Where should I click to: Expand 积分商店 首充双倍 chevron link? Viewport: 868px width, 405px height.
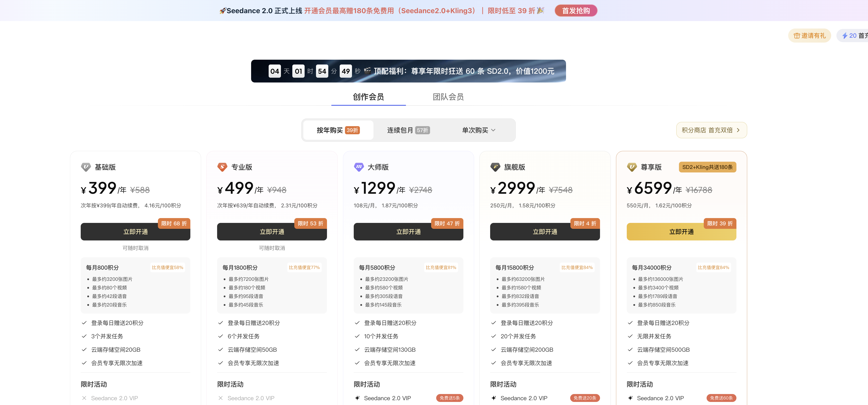711,130
